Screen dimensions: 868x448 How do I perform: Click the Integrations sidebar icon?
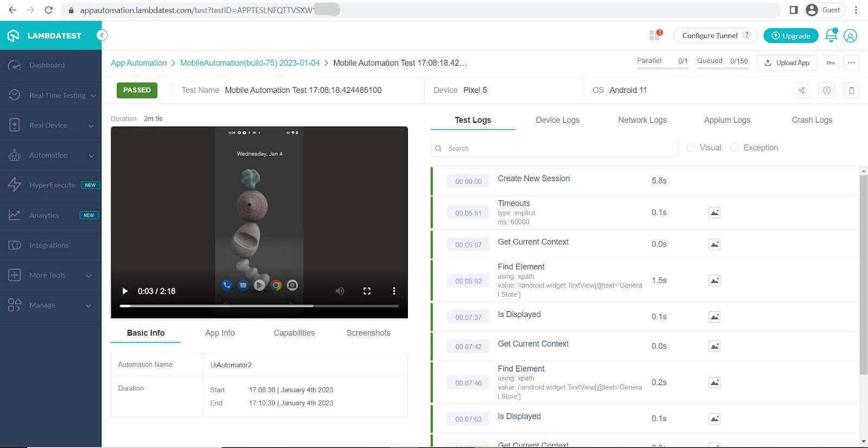(x=15, y=245)
